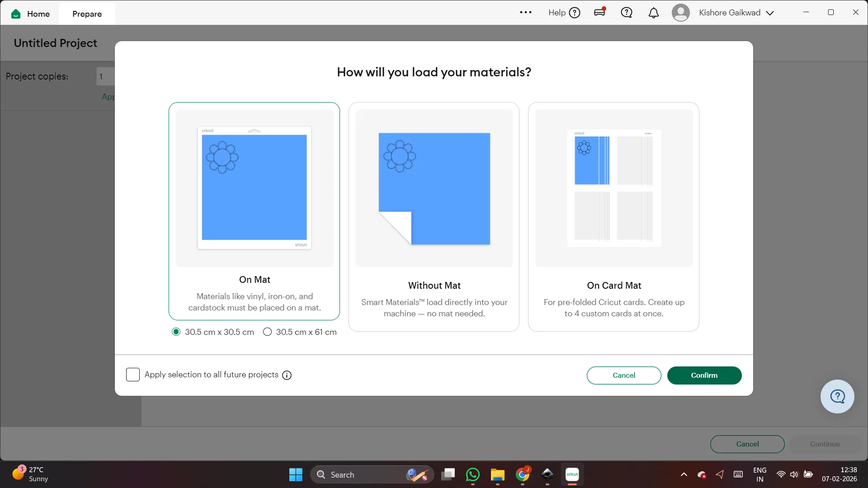Viewport: 868px width, 488px height.
Task: Expand the Kishore Gaikwad account dropdown
Action: 769,13
